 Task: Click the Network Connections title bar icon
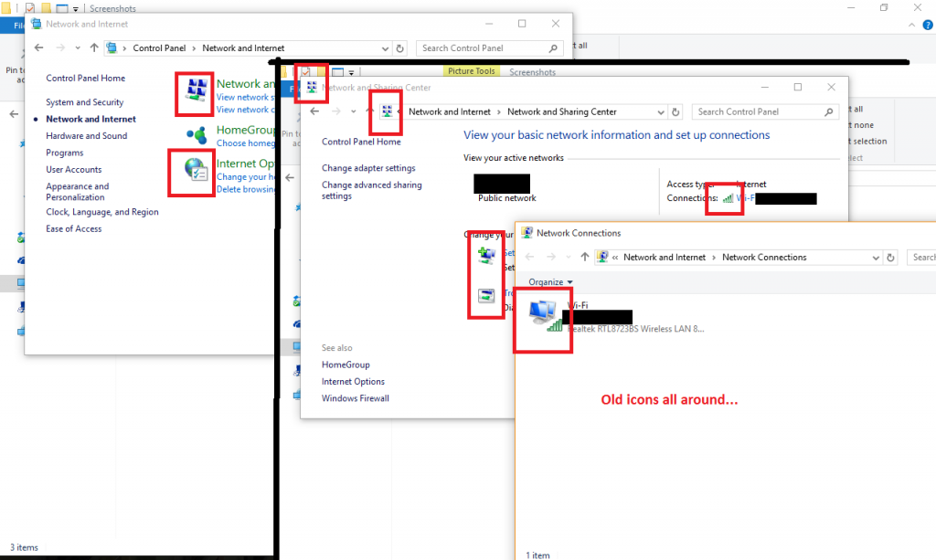click(x=526, y=233)
